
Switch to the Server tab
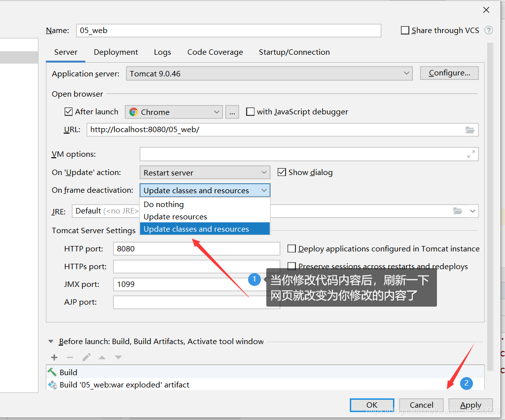[x=66, y=52]
